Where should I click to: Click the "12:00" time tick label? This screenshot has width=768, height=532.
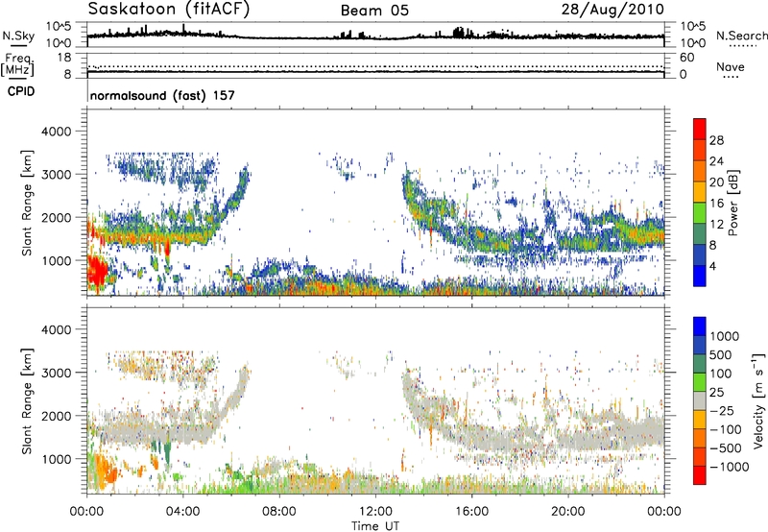(x=375, y=512)
